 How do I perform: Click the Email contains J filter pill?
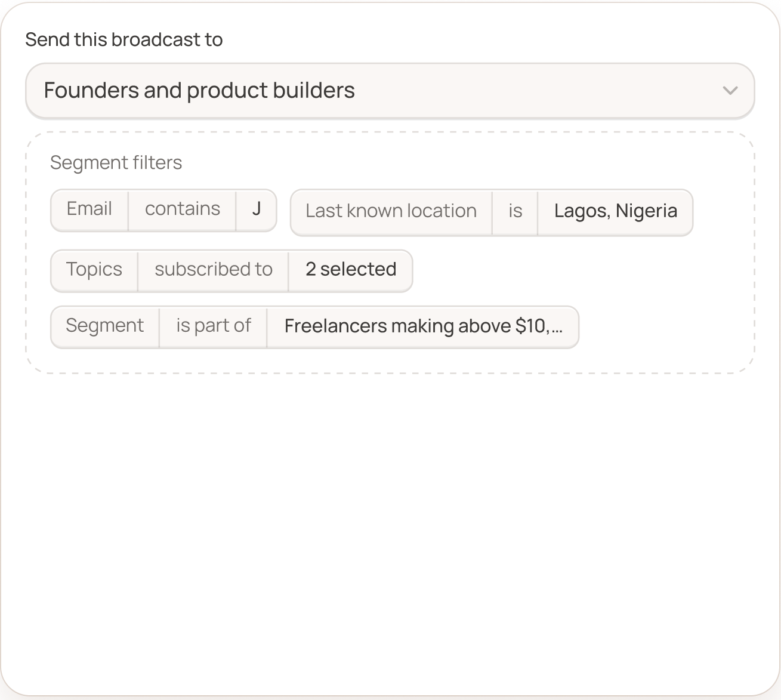[163, 210]
